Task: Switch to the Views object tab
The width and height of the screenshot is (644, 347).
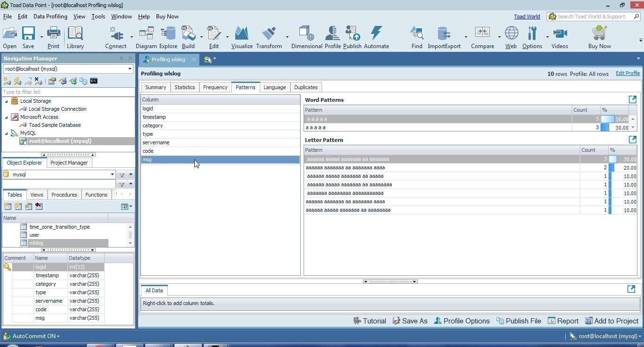Action: [37, 195]
